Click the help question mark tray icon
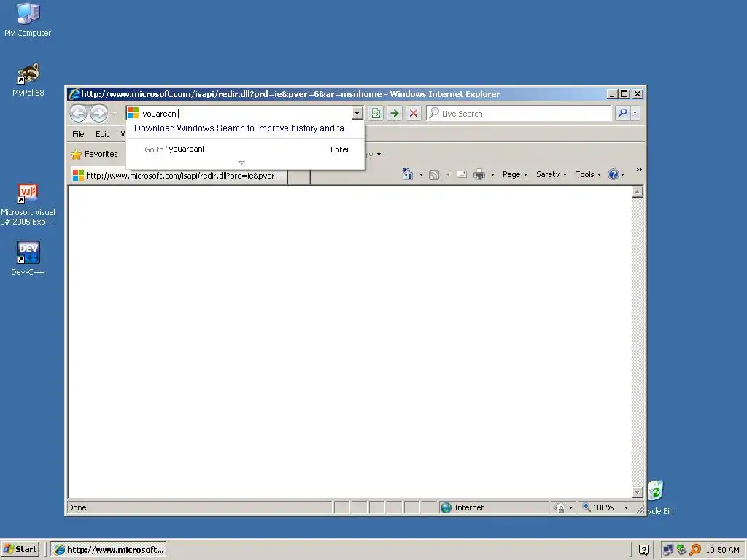This screenshot has height=560, width=747. click(643, 550)
